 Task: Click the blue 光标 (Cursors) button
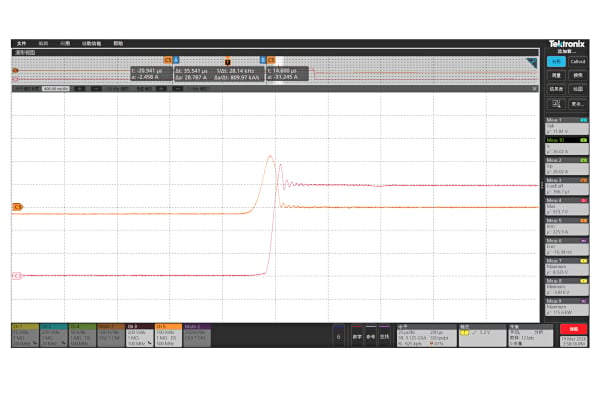tap(556, 61)
